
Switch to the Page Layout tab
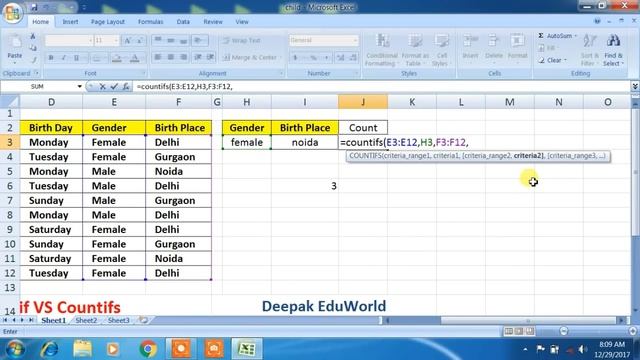coord(108,22)
